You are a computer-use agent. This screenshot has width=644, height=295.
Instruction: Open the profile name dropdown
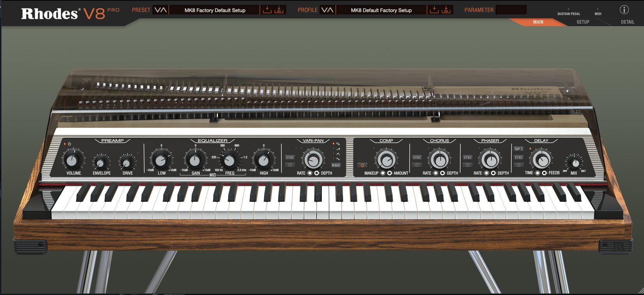[381, 10]
